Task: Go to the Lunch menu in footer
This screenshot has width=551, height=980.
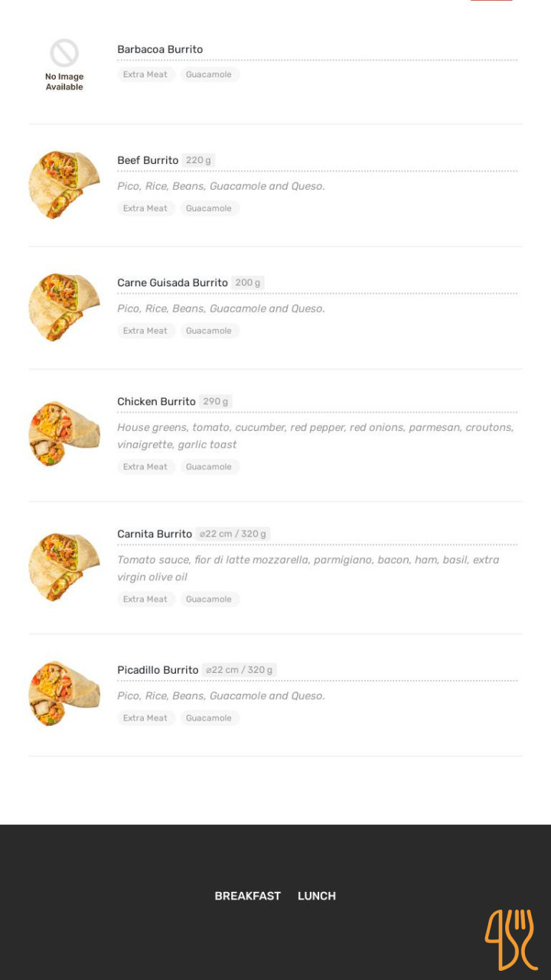Action: 317,896
